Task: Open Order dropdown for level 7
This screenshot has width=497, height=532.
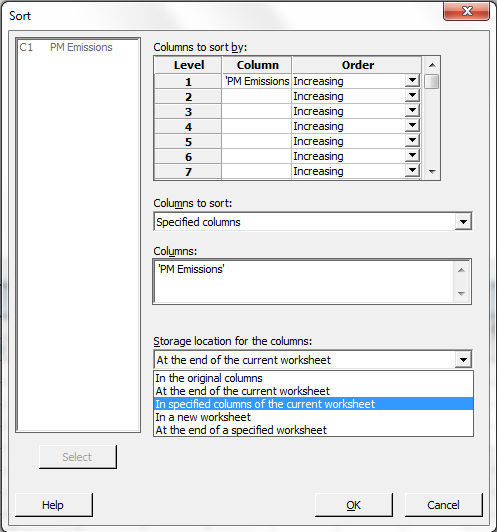Action: click(412, 171)
